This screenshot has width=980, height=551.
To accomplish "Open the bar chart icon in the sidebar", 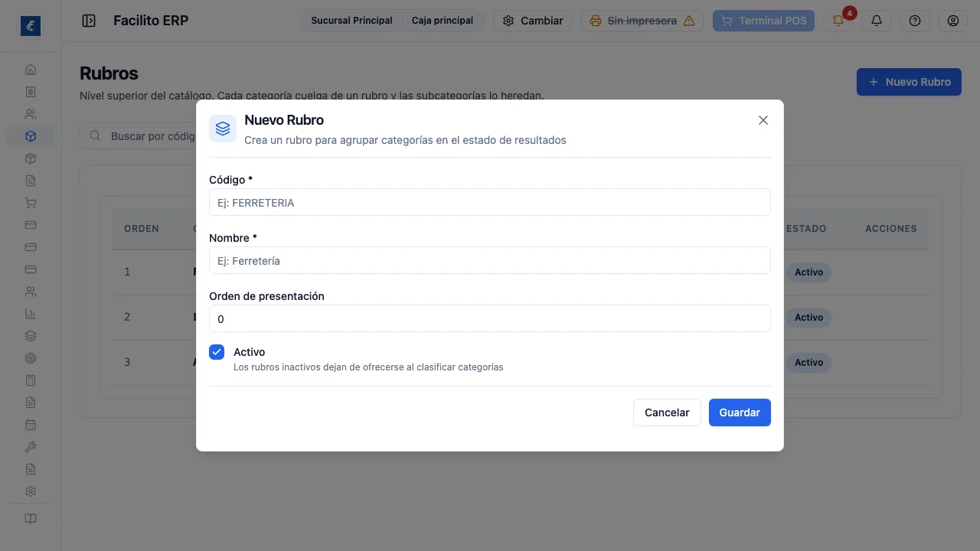I will pos(31,314).
